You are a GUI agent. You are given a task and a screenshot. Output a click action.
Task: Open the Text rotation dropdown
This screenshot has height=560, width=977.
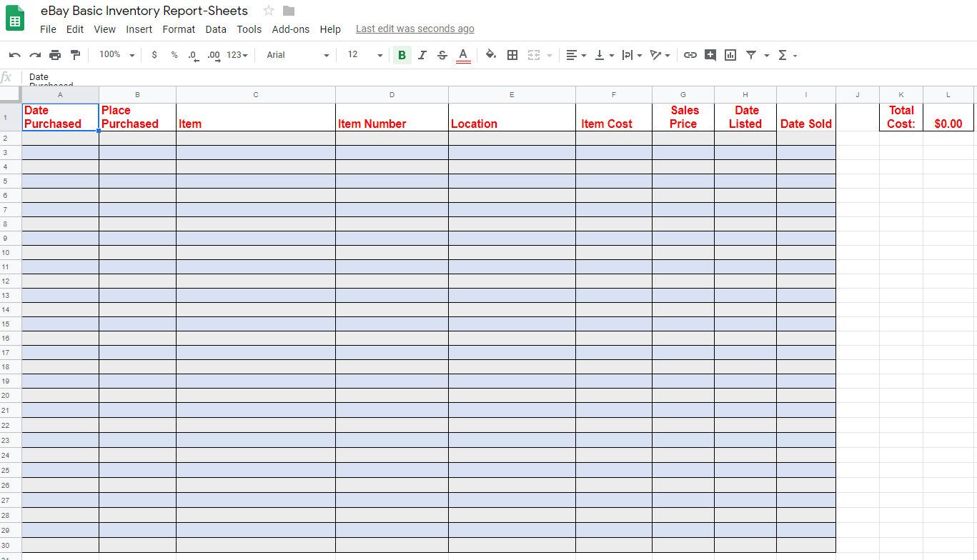pos(660,55)
